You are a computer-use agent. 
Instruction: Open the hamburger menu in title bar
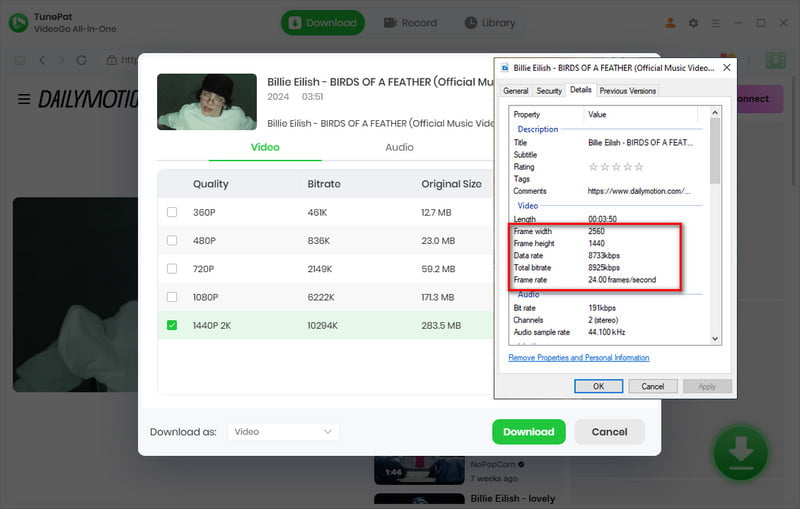coord(716,23)
